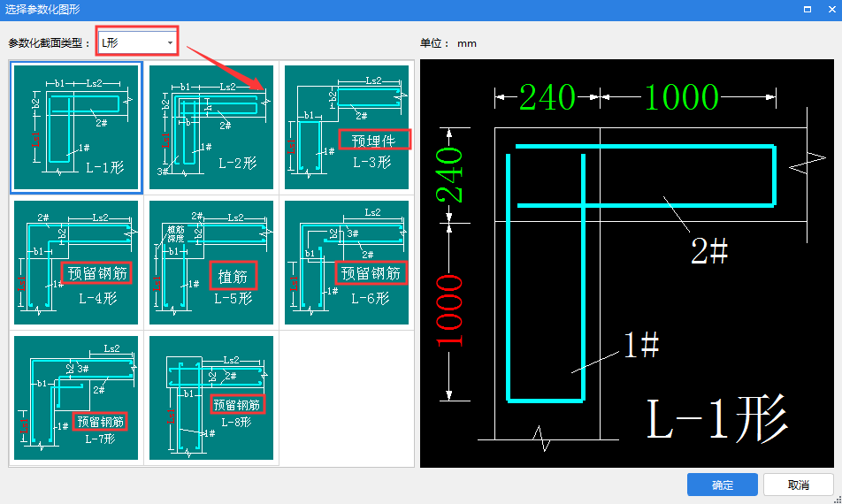This screenshot has height=504, width=842.
Task: Select the L-6形 section thumbnail
Action: pyautogui.click(x=347, y=262)
